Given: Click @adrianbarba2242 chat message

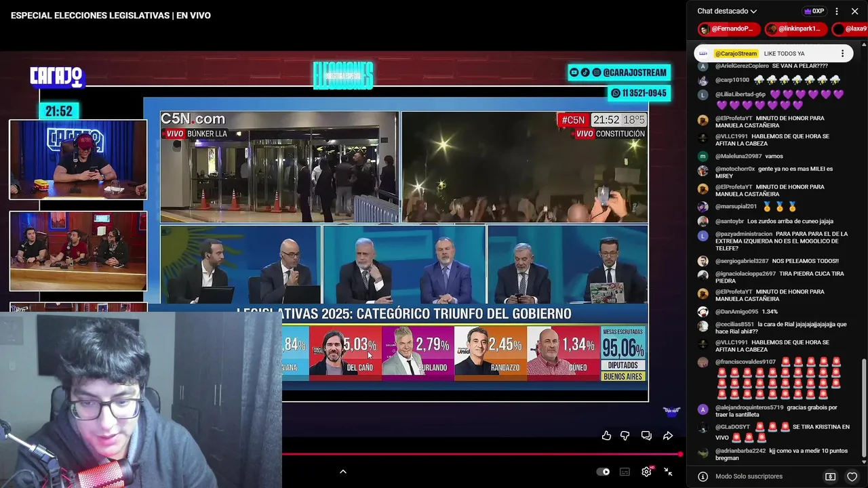Looking at the screenshot, I should point(773,454).
